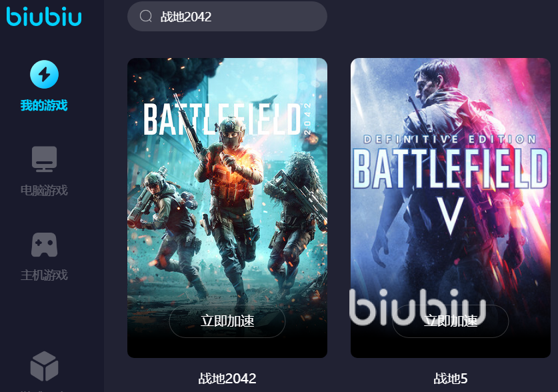The height and width of the screenshot is (392, 558).
Task: Open console games gamepad icon
Action: click(44, 245)
